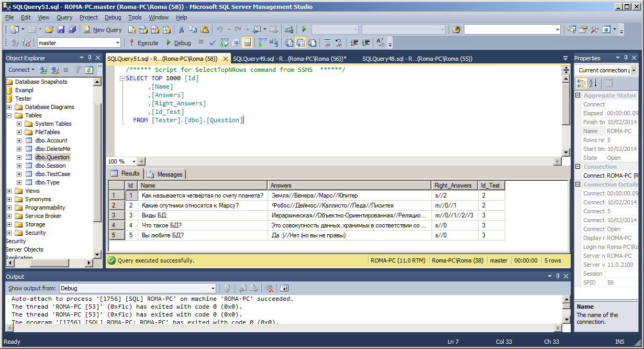Click the Execute button
This screenshot has width=644, height=349.
(143, 43)
